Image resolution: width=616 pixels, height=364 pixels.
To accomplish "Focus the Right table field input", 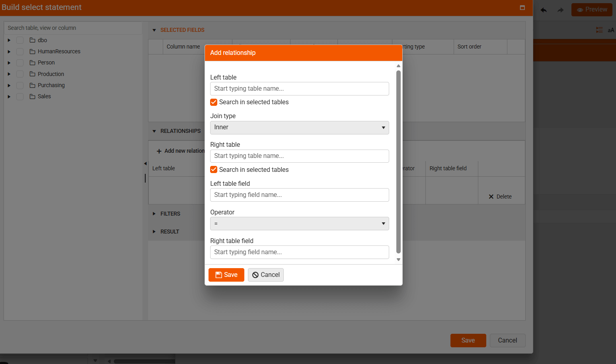I will pos(299,252).
